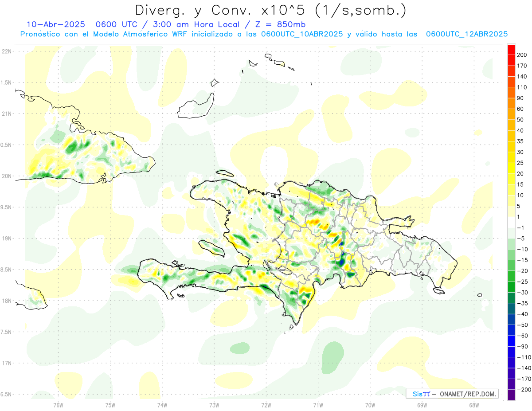The width and height of the screenshot is (532, 411).
Task: Click the '-110' value on the color scale
Action: click(523, 357)
